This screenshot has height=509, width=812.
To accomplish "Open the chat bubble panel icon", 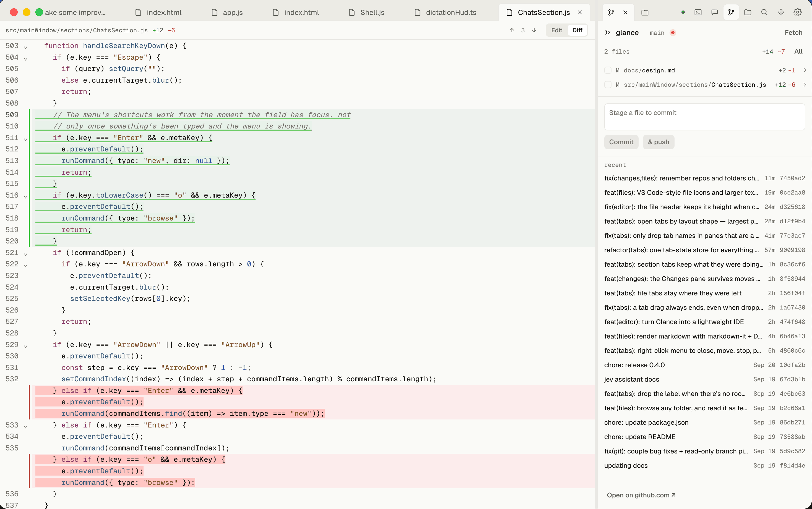I will 714,12.
